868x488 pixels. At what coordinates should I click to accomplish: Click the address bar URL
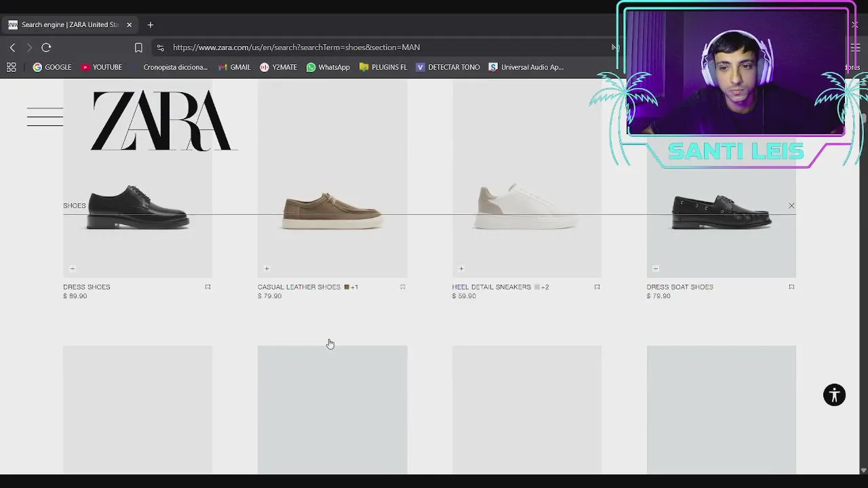point(296,47)
